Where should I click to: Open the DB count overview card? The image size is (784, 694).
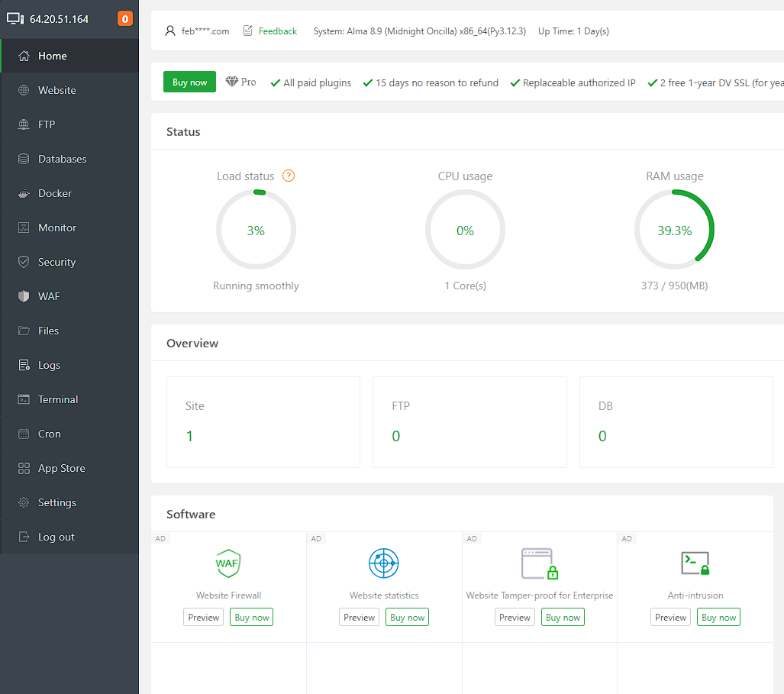[676, 422]
